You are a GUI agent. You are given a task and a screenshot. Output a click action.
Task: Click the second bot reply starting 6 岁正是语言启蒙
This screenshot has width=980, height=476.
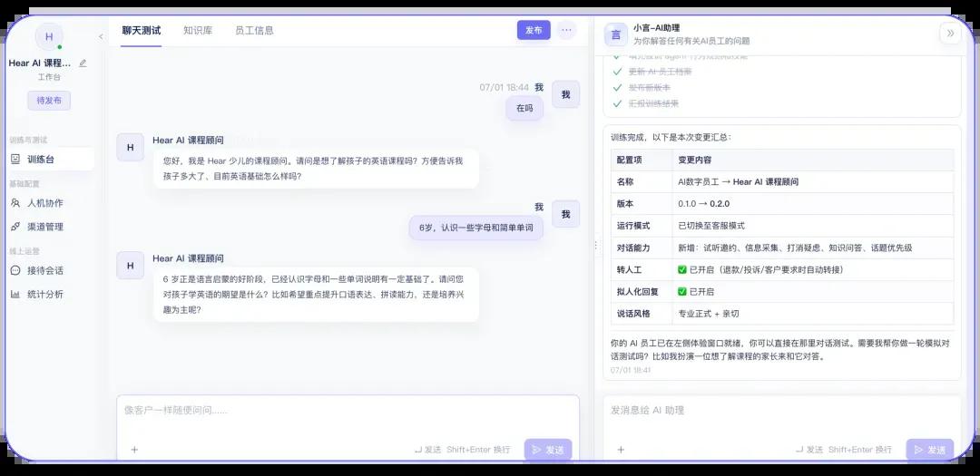coord(317,295)
